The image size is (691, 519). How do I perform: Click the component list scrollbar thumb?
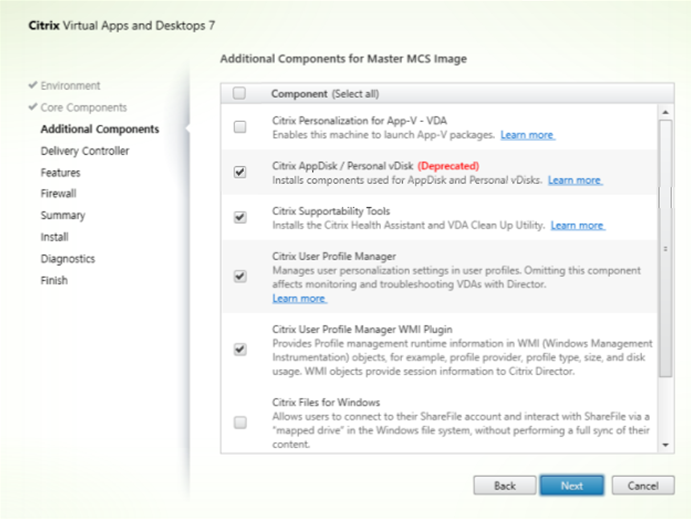[665, 248]
